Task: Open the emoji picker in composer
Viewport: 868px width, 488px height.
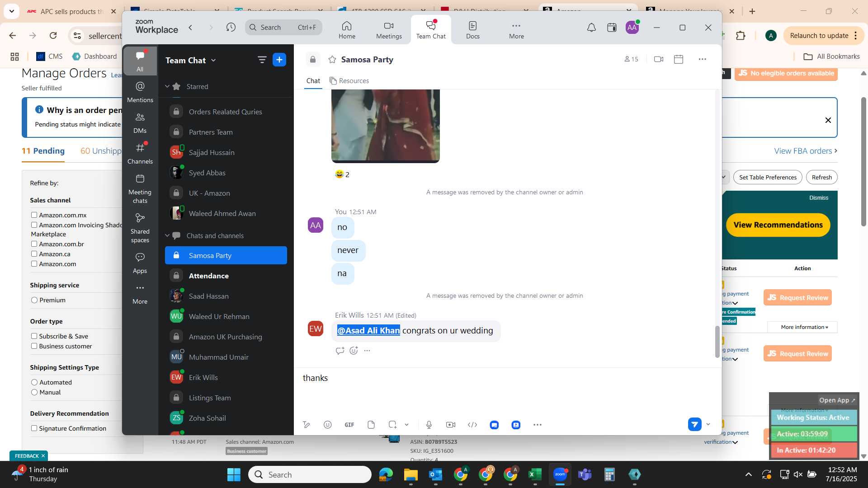Action: pyautogui.click(x=328, y=425)
